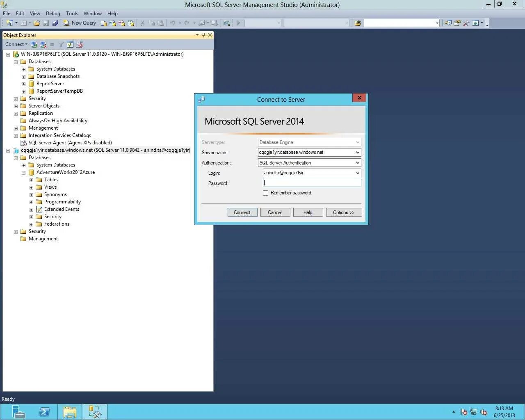Click the Activity Monitor toolbar icon
Screen dimensions: 525x420
pyautogui.click(x=227, y=23)
